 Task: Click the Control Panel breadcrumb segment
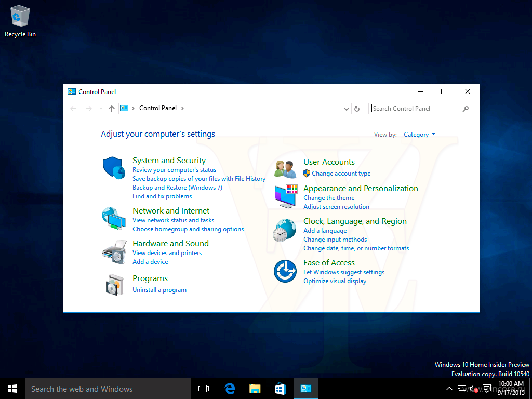click(x=158, y=108)
